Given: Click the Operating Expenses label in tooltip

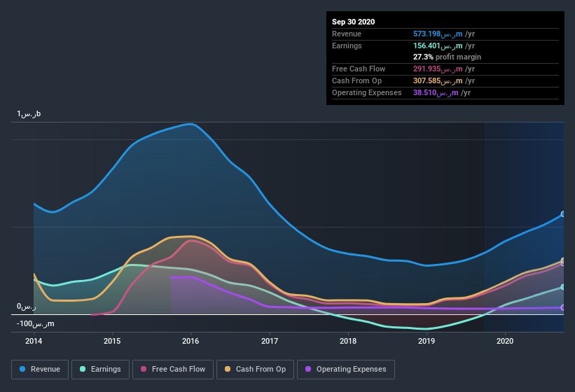Looking at the screenshot, I should pyautogui.click(x=366, y=92).
